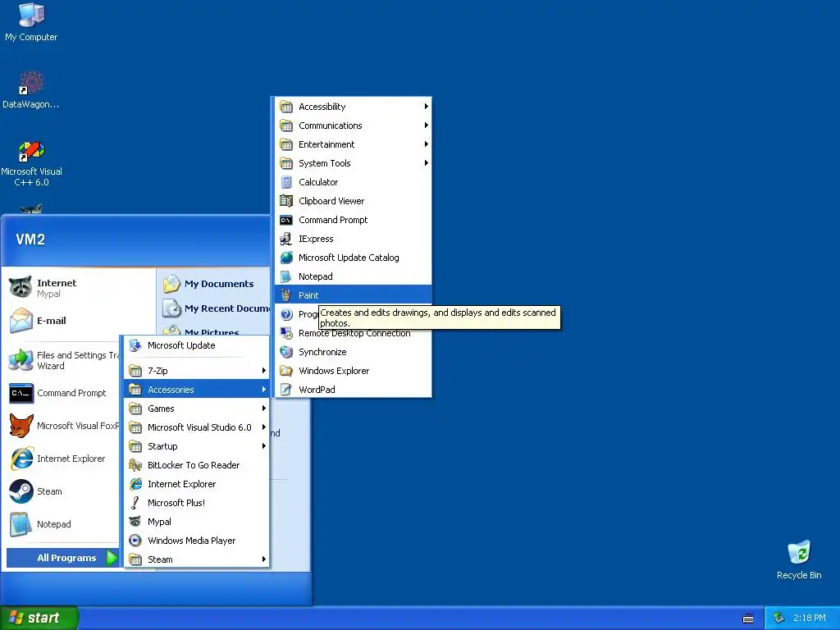Screen dimensions: 840x630
Task: Launch Internet Explorer from All Programs list
Action: click(x=196, y=484)
